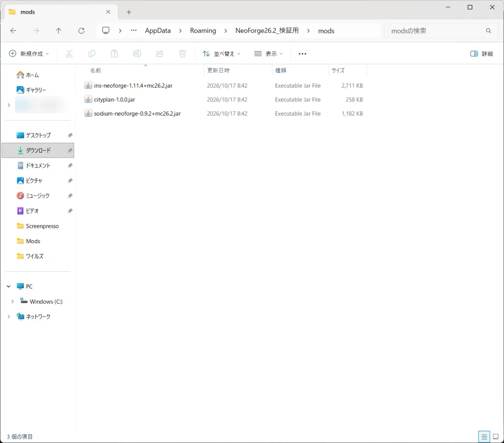Screen dimensions: 504x443
Task: Go up one folder level
Action: point(58,31)
